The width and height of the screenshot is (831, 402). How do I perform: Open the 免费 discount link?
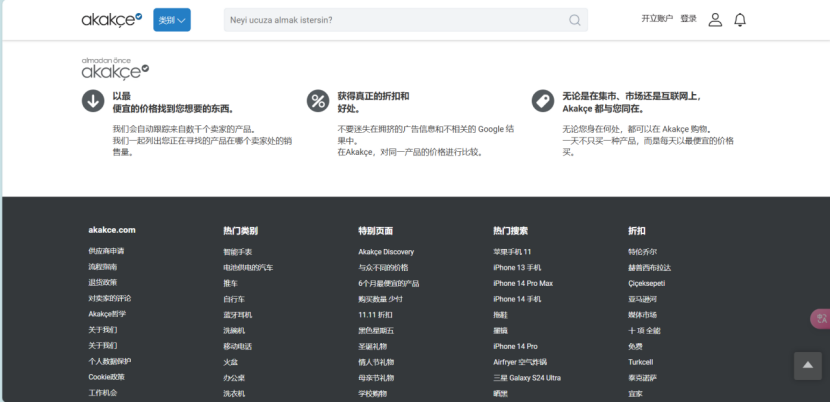click(x=635, y=347)
